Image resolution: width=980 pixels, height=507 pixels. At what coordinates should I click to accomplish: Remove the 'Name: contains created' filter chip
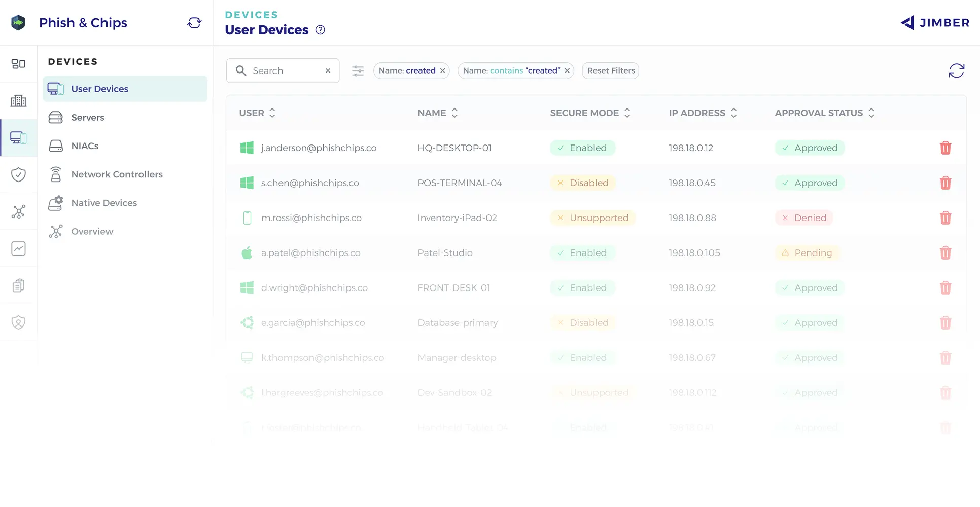tap(567, 71)
